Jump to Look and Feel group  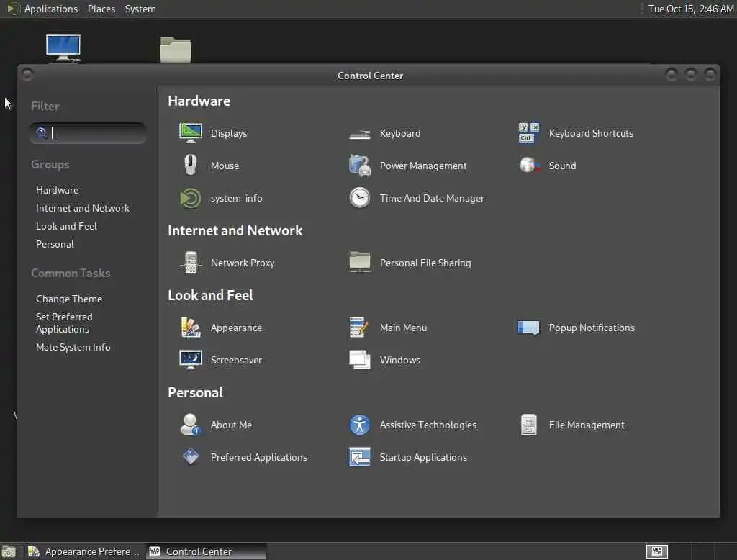[66, 226]
